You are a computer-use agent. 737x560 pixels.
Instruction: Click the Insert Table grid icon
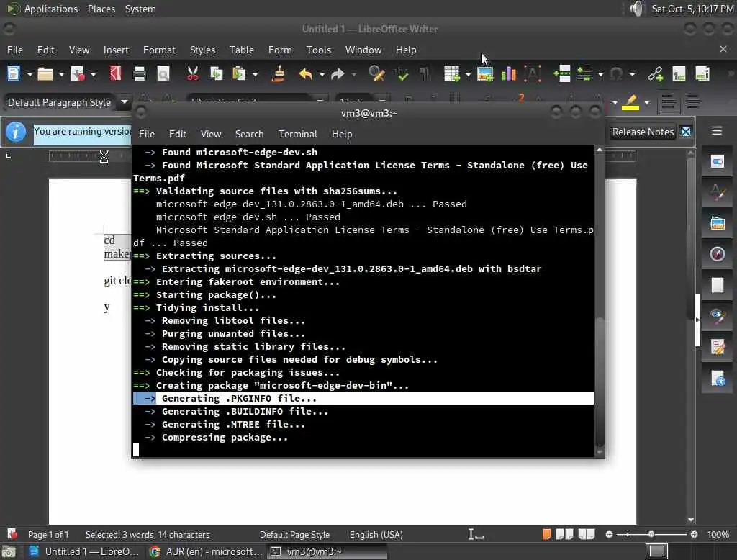[x=452, y=74]
